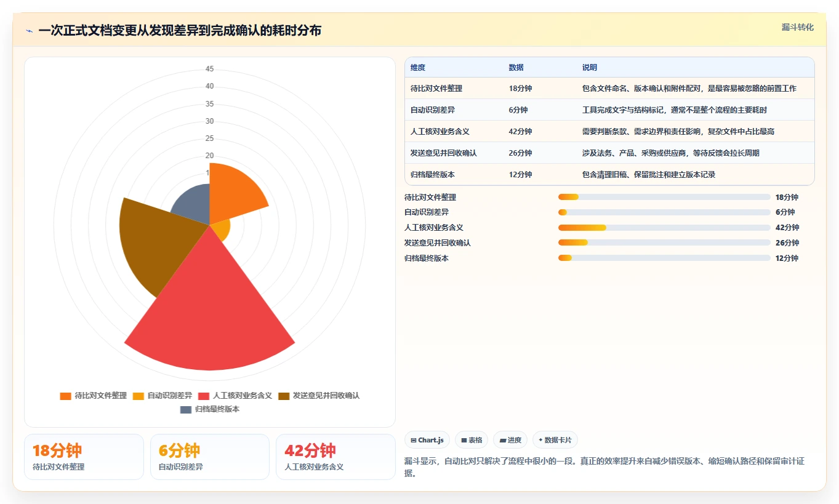Click the 发送意见并回收确认 label beside its progress bar

[x=438, y=243]
